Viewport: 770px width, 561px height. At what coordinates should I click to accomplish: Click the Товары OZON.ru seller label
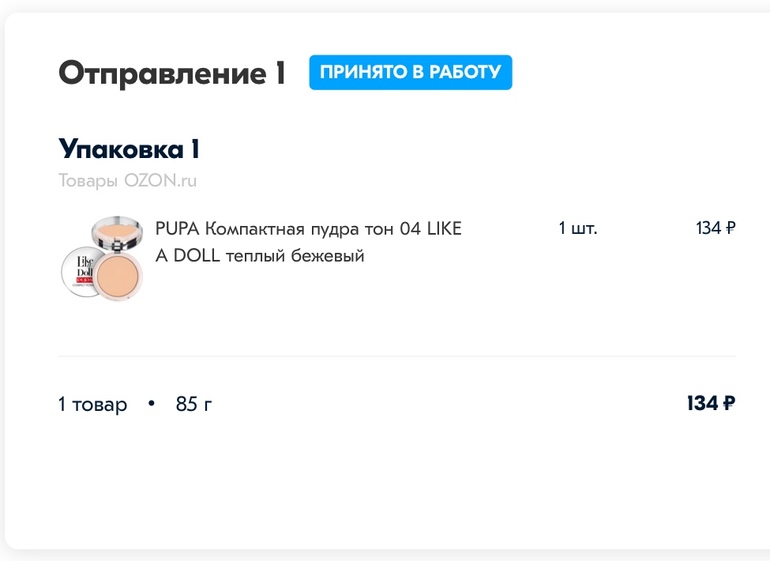click(x=127, y=181)
